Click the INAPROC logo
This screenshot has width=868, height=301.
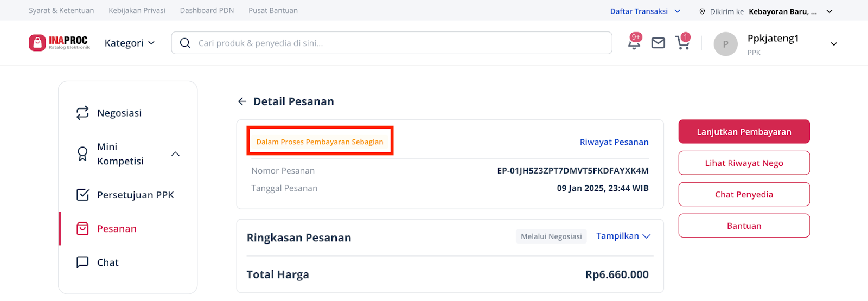(x=59, y=43)
